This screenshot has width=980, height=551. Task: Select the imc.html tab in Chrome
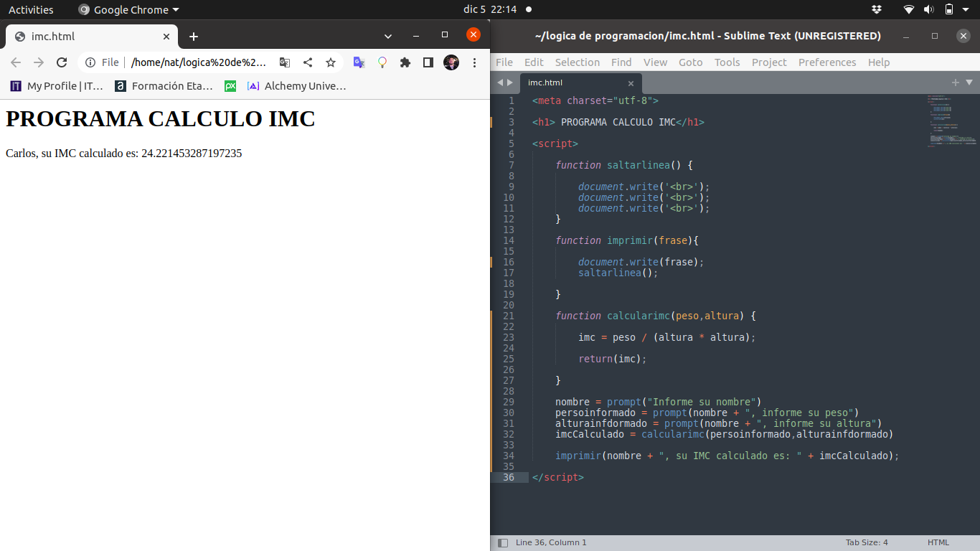92,37
